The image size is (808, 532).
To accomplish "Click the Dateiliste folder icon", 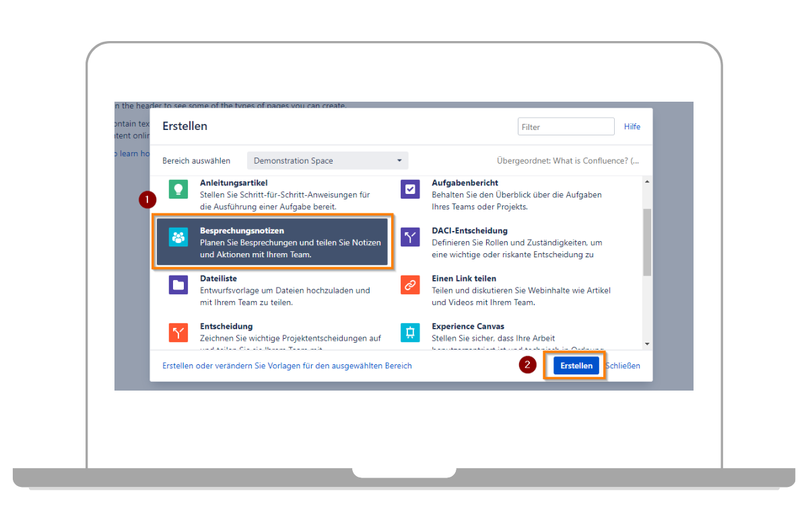I will coord(178,285).
